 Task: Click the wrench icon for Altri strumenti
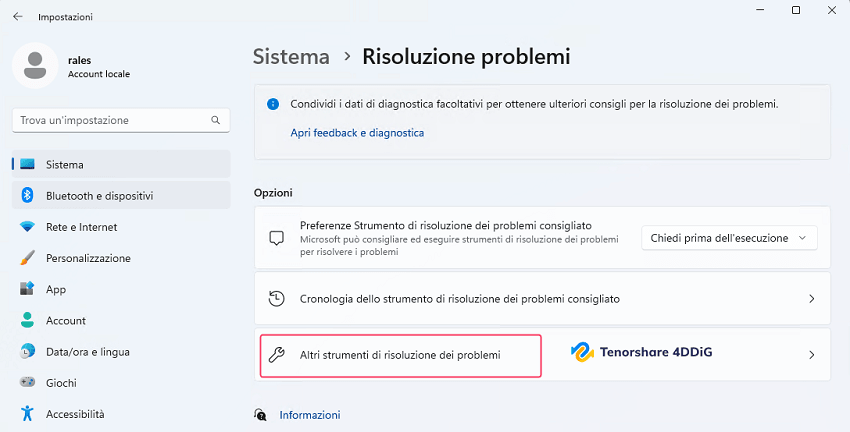(x=277, y=354)
